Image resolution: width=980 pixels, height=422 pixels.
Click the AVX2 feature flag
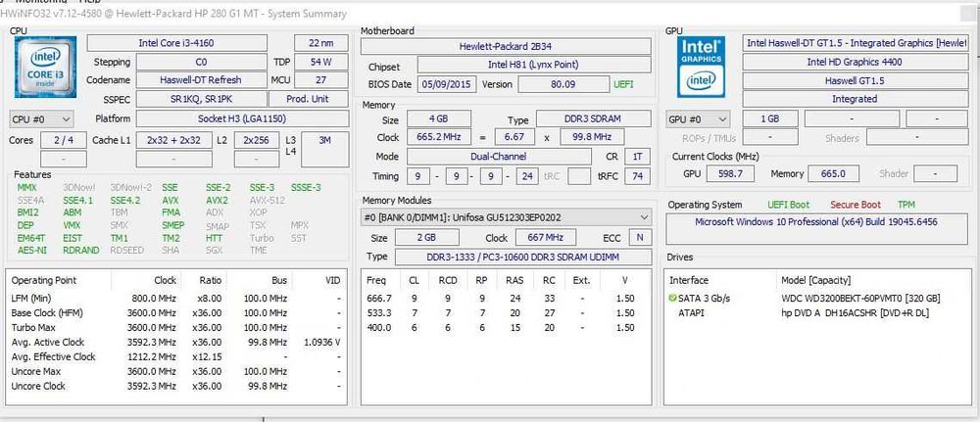point(217,201)
